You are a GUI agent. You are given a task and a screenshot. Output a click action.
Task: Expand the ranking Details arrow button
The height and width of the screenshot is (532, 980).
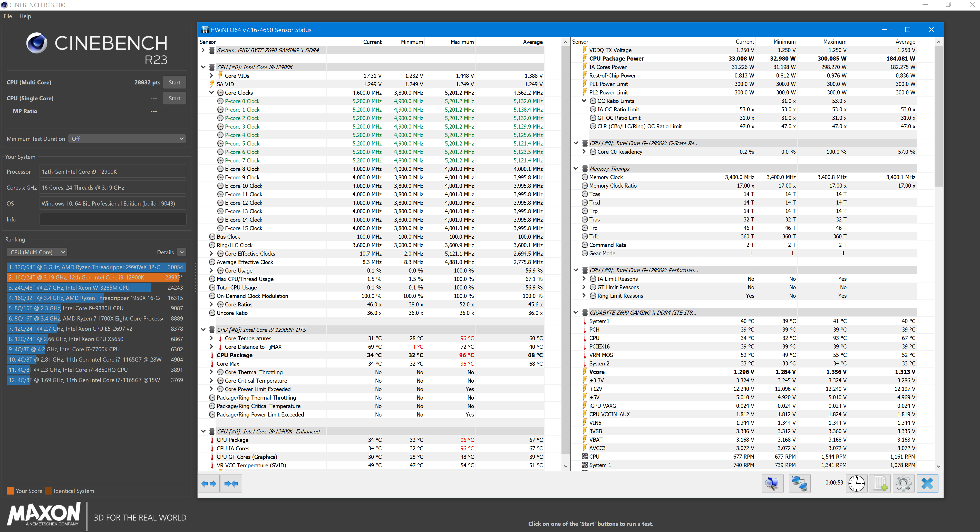pos(182,252)
